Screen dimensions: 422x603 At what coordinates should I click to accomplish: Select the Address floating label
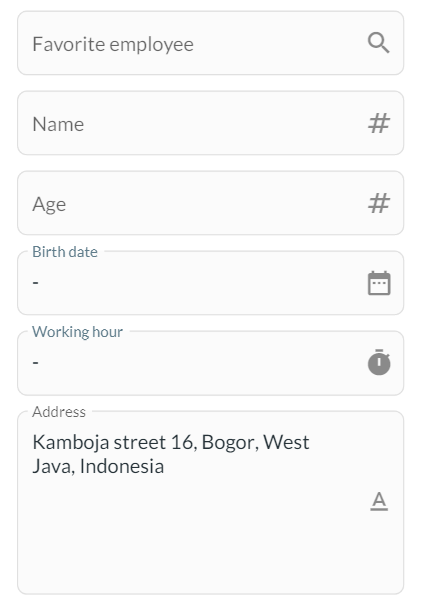coord(59,412)
